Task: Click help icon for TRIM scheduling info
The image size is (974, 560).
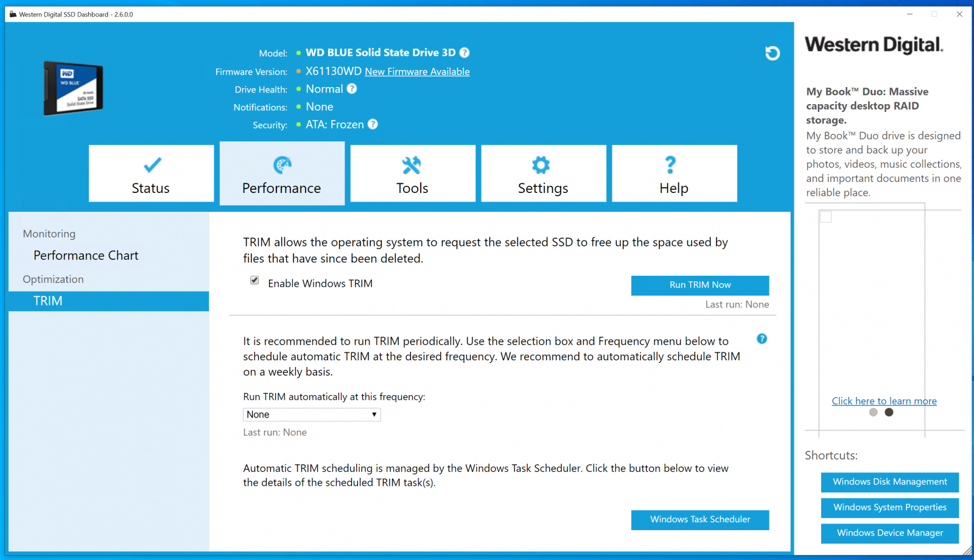Action: pyautogui.click(x=762, y=339)
